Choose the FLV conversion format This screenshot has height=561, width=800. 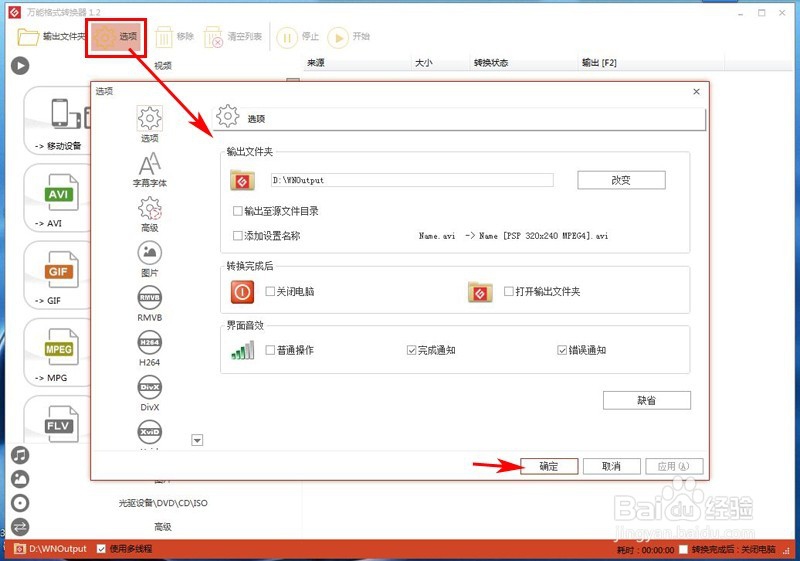point(58,420)
